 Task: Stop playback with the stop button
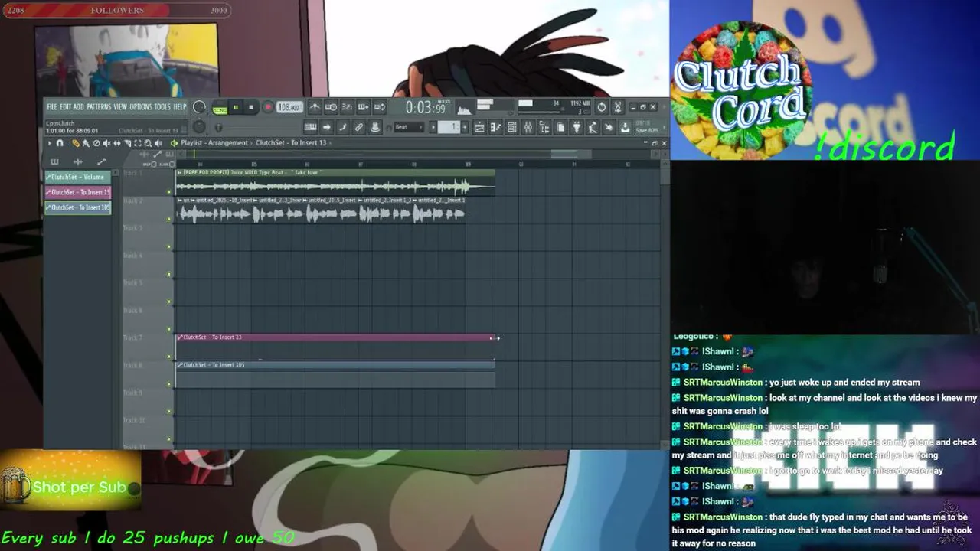pos(251,107)
